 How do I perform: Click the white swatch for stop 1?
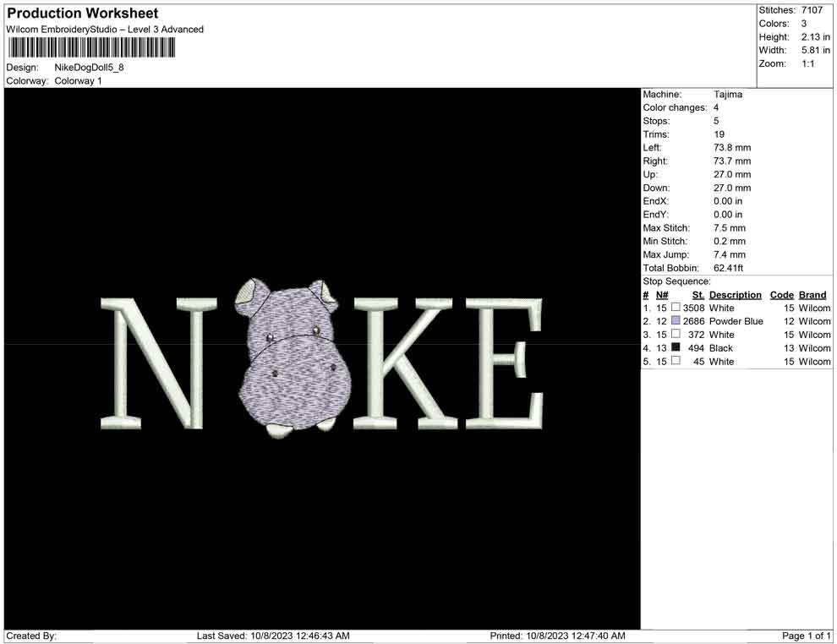pos(676,308)
